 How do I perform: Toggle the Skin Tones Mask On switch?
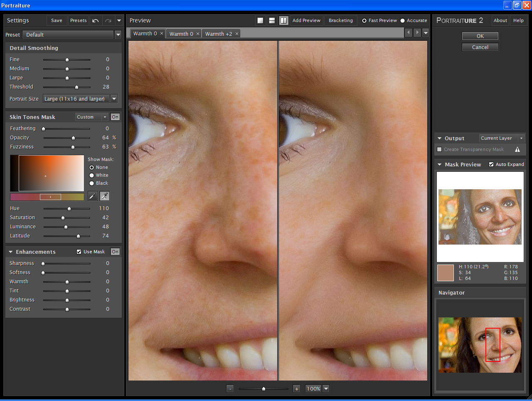pyautogui.click(x=115, y=117)
